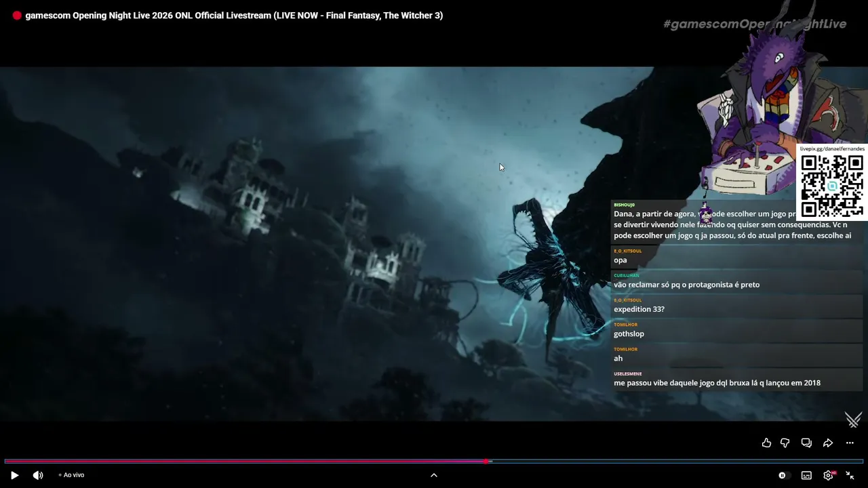Seek within the unplayed part of the progress bar

(x=677, y=462)
